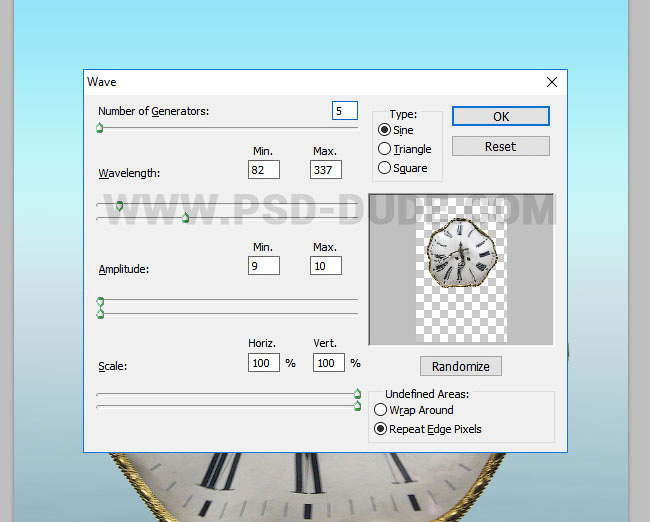Click the Wavelength minimum slider handle
Image resolution: width=650 pixels, height=522 pixels.
[119, 206]
